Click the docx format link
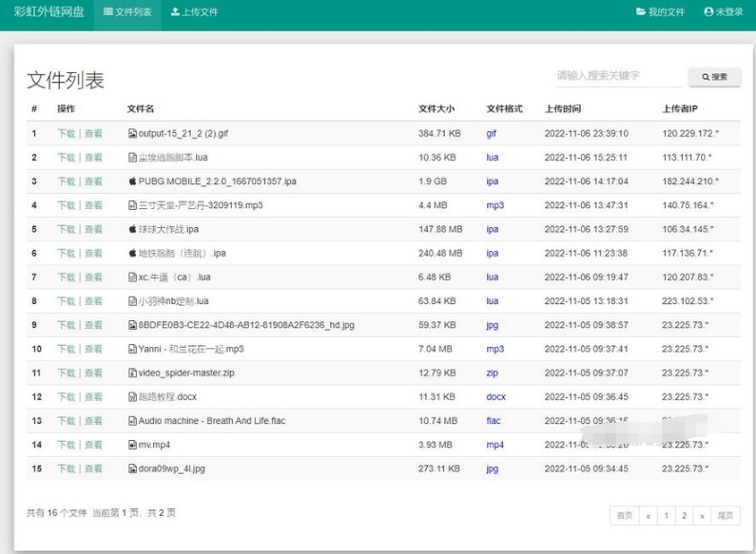The height and width of the screenshot is (554, 756). (495, 397)
